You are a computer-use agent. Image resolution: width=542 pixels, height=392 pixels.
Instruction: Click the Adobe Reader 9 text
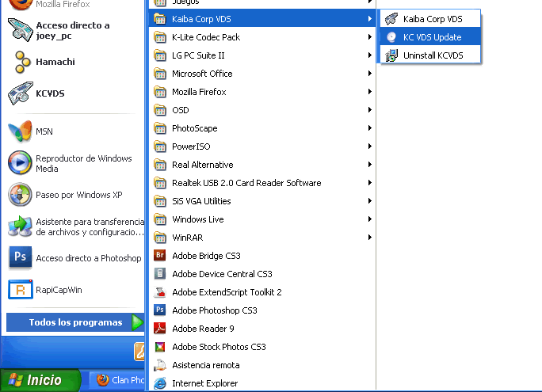203,329
